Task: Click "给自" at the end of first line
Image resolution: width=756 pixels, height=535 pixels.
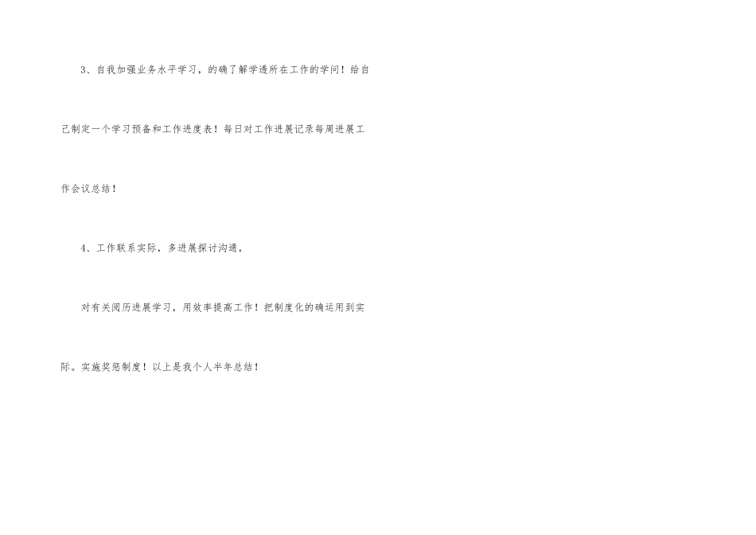Action: click(x=360, y=70)
